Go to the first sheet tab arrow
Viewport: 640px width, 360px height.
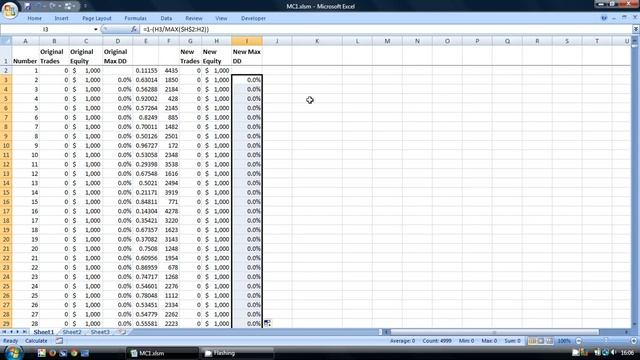(x=4, y=332)
